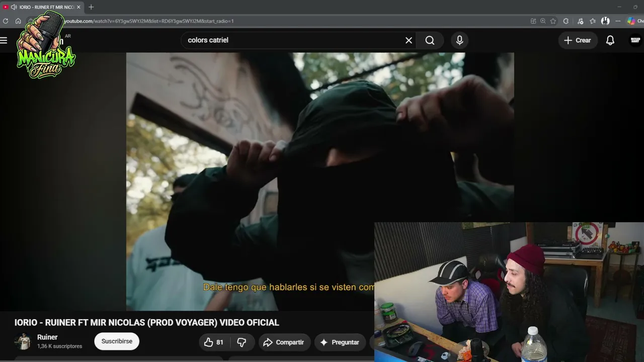Open YouTube notifications bell

610,40
